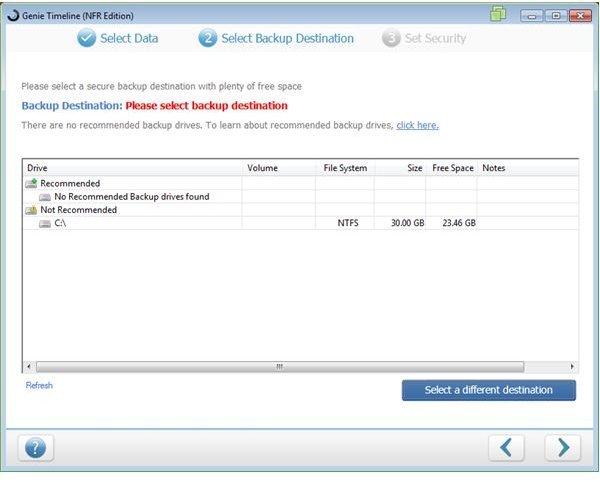This screenshot has height=482, width=600.
Task: Click Select a different destination button
Action: tap(489, 390)
